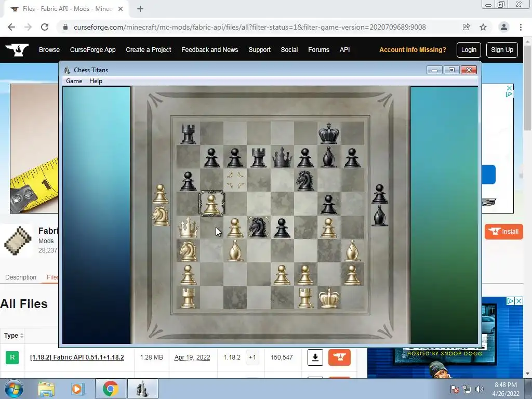This screenshot has height=399, width=532.
Task: Open the Fabric API 0.51.1+1.18.2 file link
Action: point(77,357)
